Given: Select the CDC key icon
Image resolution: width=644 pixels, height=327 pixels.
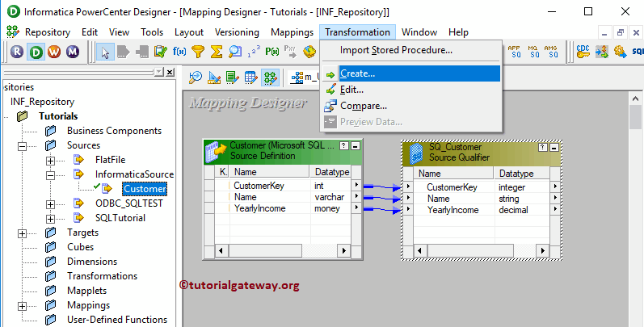Looking at the screenshot, I should pyautogui.click(x=583, y=52).
